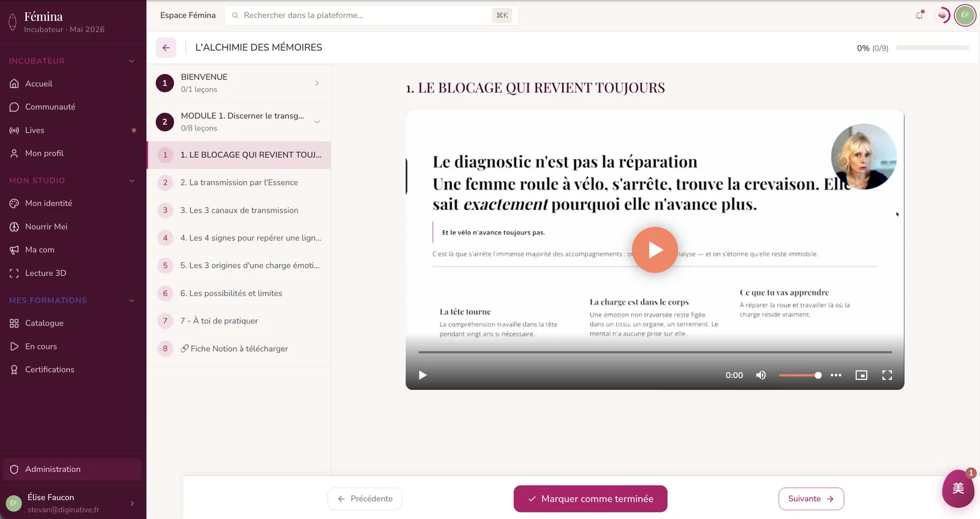
Task: Click the video progress timeline bar
Action: point(655,352)
